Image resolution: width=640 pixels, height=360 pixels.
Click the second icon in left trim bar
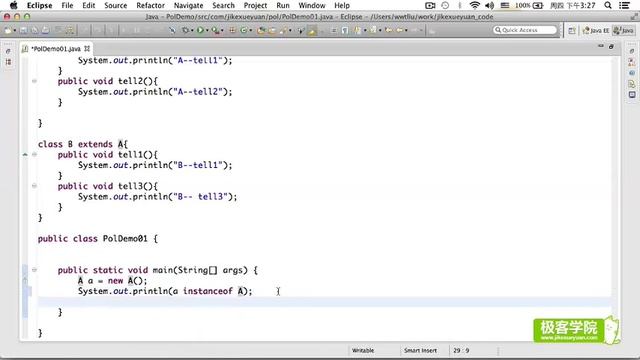9,62
